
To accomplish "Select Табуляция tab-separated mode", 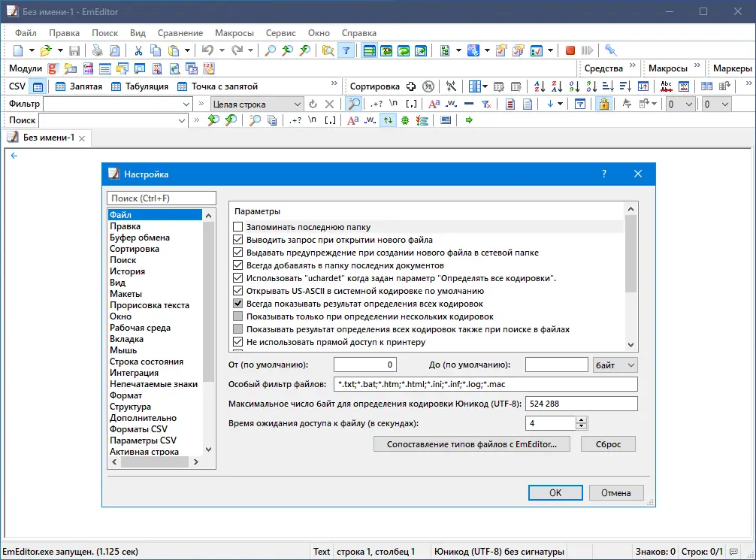I will [139, 87].
